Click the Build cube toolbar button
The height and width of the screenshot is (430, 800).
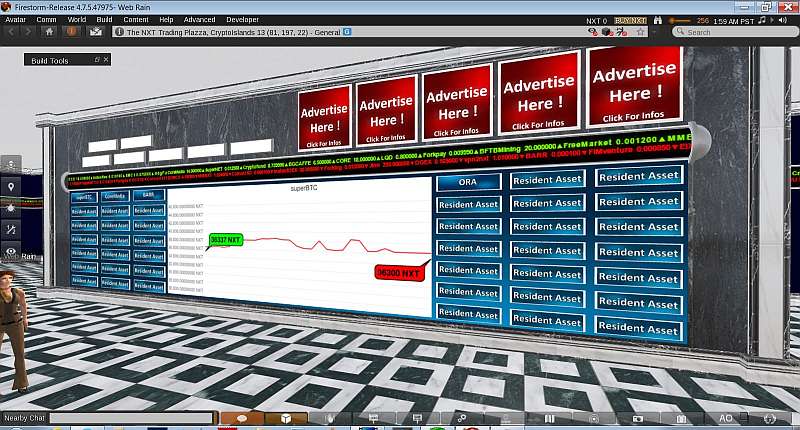point(286,418)
